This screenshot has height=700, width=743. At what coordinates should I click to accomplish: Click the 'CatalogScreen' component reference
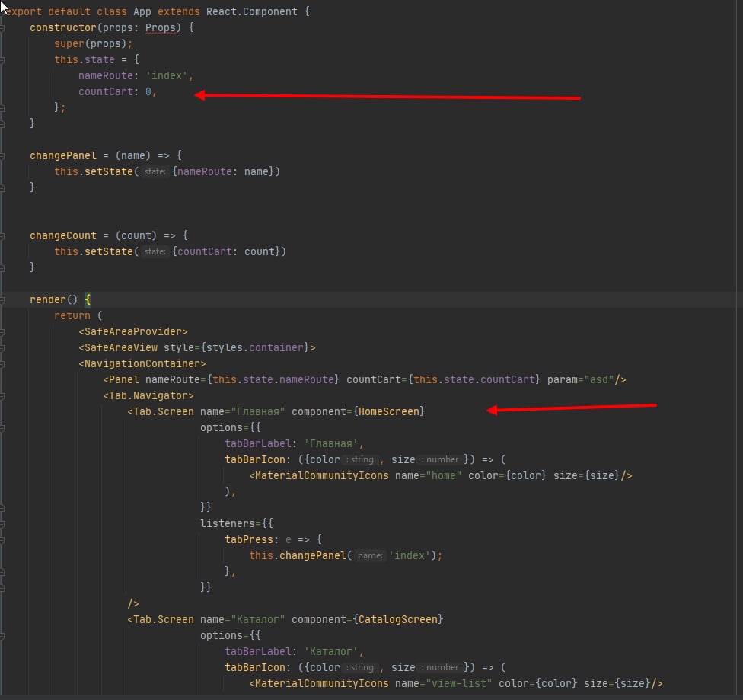click(398, 619)
